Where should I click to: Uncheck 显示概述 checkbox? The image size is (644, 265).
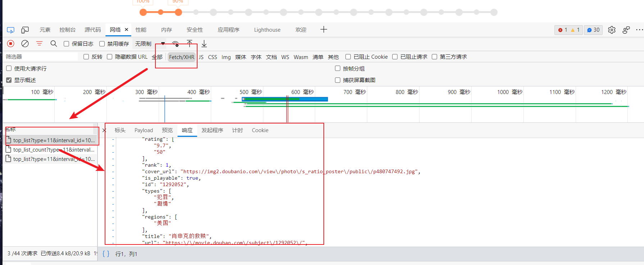[9, 80]
